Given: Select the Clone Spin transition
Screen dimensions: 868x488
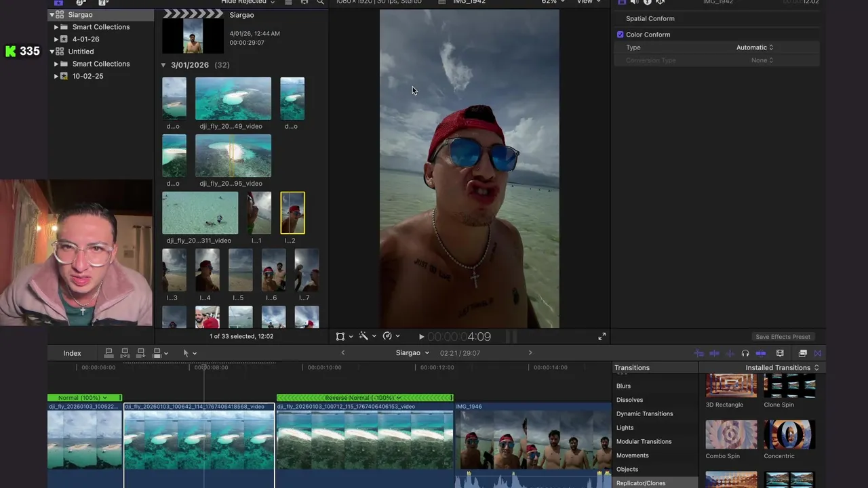Looking at the screenshot, I should point(789,386).
